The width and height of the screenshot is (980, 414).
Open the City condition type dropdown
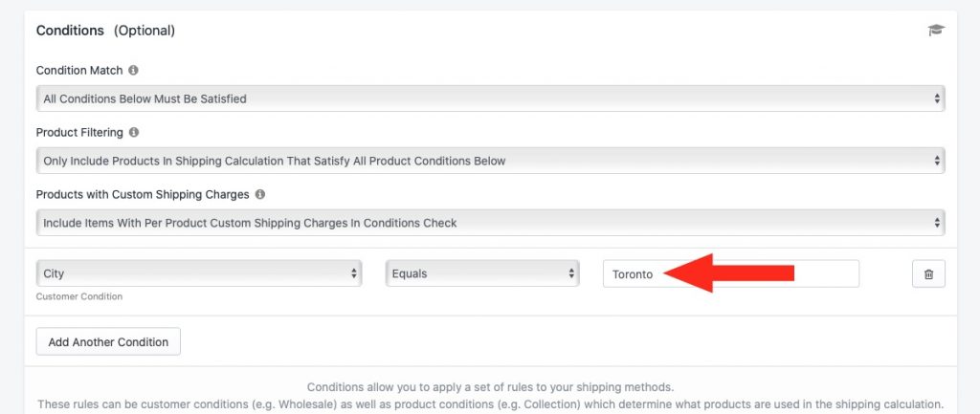click(199, 273)
